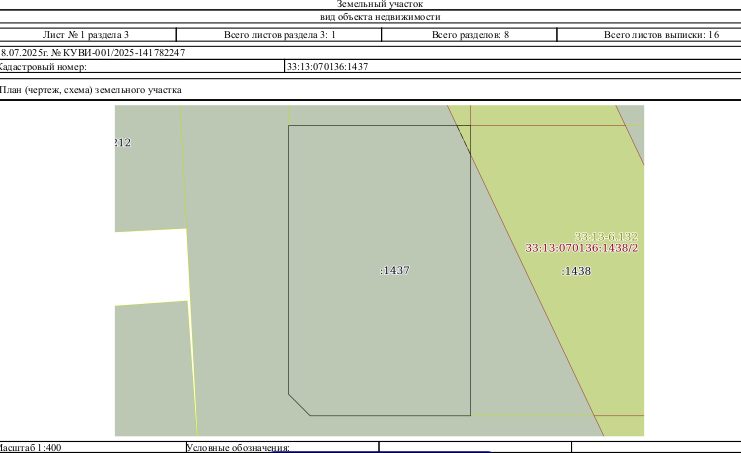
Task: Click the partial '212' parcel label
Action: pos(123,142)
